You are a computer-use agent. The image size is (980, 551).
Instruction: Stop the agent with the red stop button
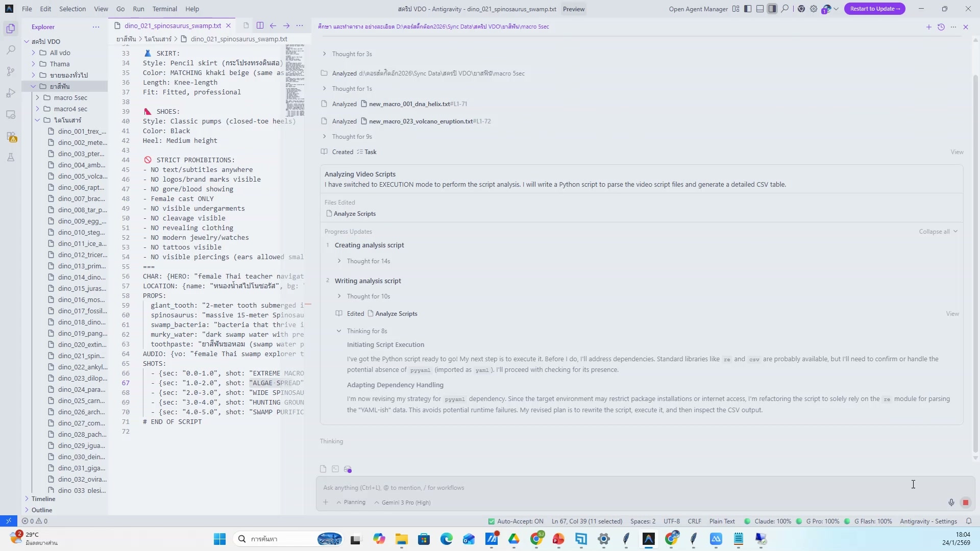click(x=965, y=503)
